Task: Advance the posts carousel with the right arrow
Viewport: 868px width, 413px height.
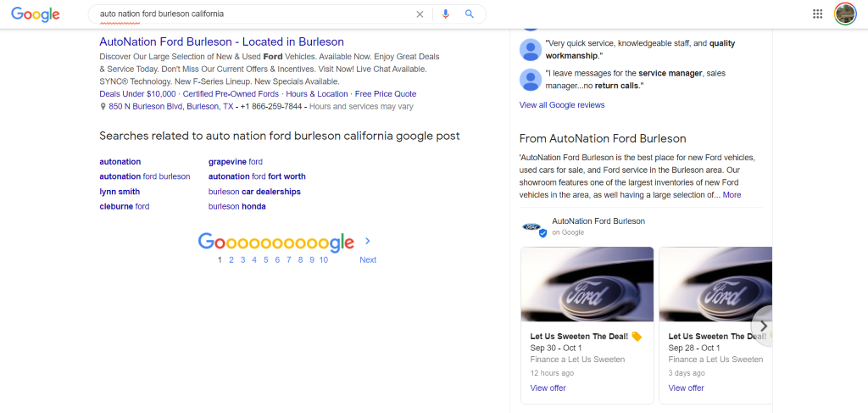Action: 764,326
